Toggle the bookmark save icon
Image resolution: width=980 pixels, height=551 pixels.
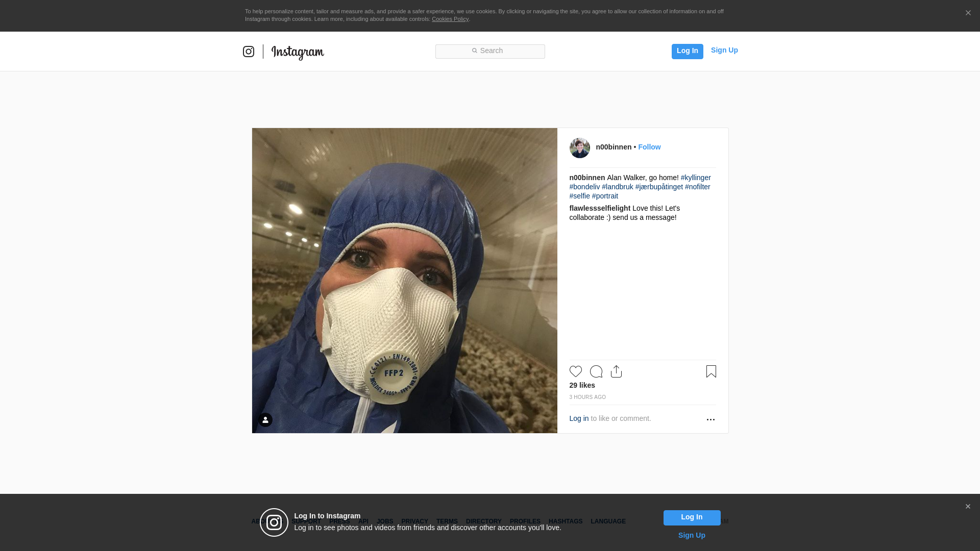coord(711,371)
